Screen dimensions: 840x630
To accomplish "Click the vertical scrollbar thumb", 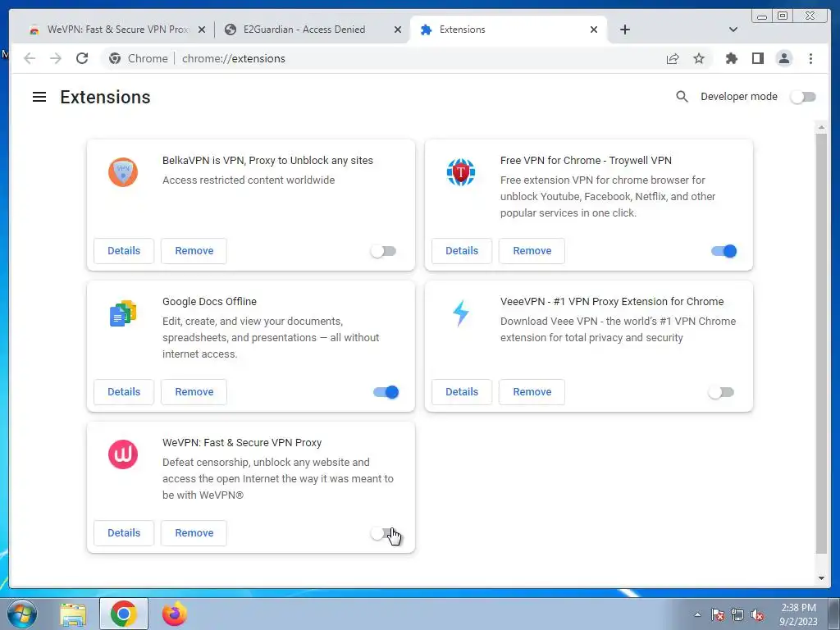I will point(821,343).
